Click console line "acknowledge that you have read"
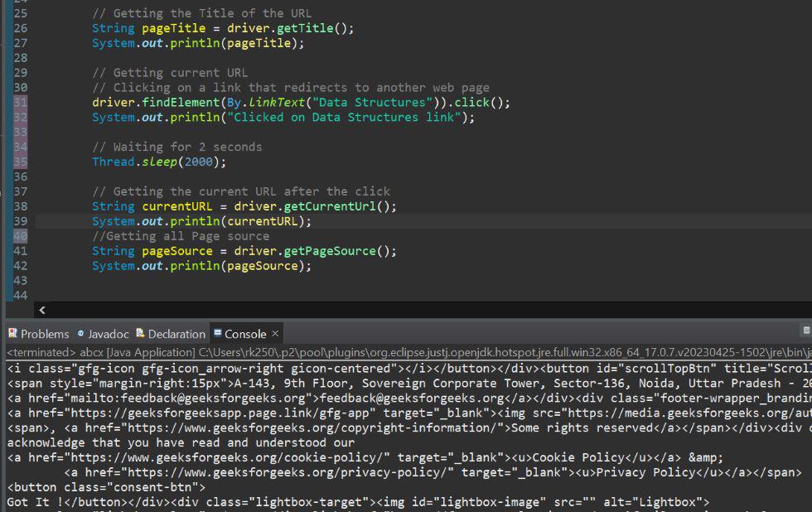 [x=181, y=442]
